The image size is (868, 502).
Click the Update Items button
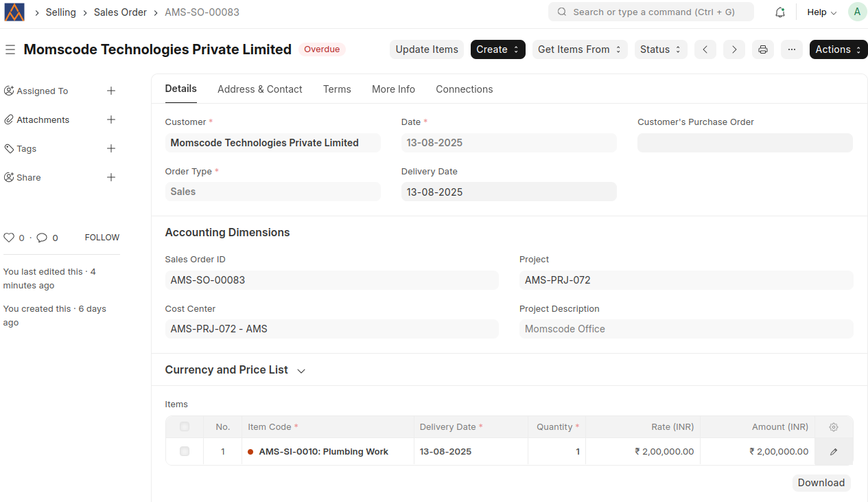(x=426, y=49)
